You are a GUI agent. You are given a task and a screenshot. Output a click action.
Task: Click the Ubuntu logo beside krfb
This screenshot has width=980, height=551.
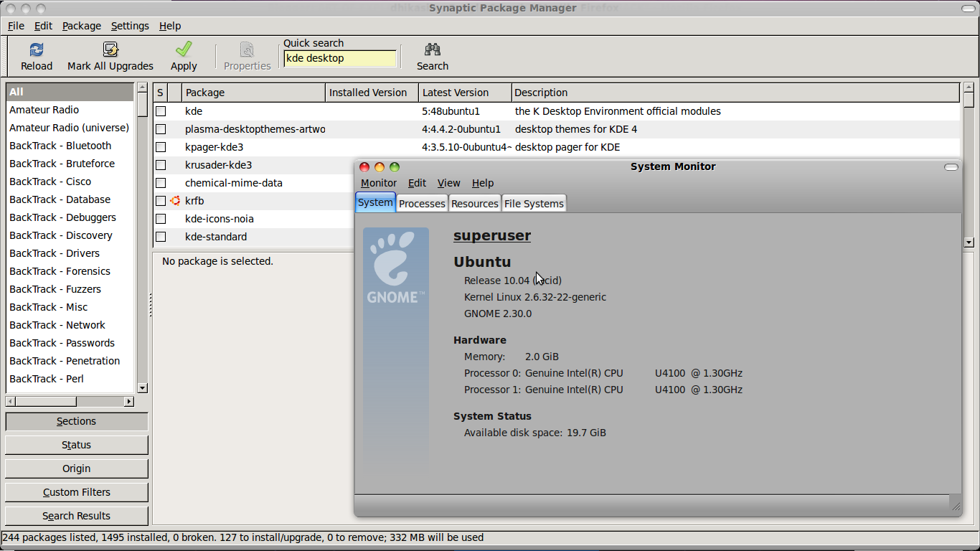point(175,201)
